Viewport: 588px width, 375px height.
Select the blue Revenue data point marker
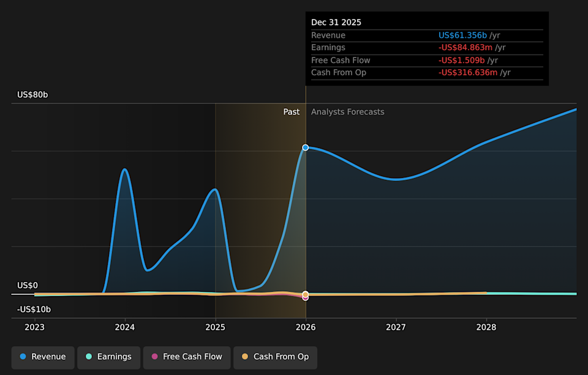click(x=305, y=147)
